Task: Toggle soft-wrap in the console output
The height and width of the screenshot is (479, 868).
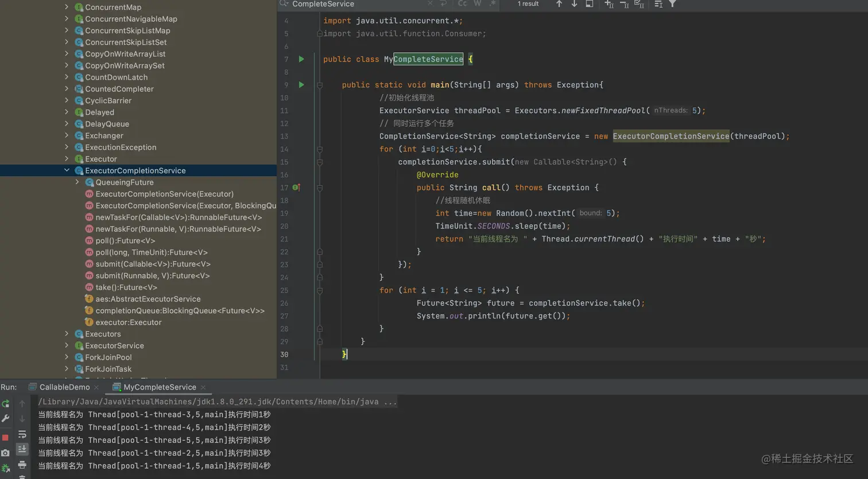Action: [22, 434]
